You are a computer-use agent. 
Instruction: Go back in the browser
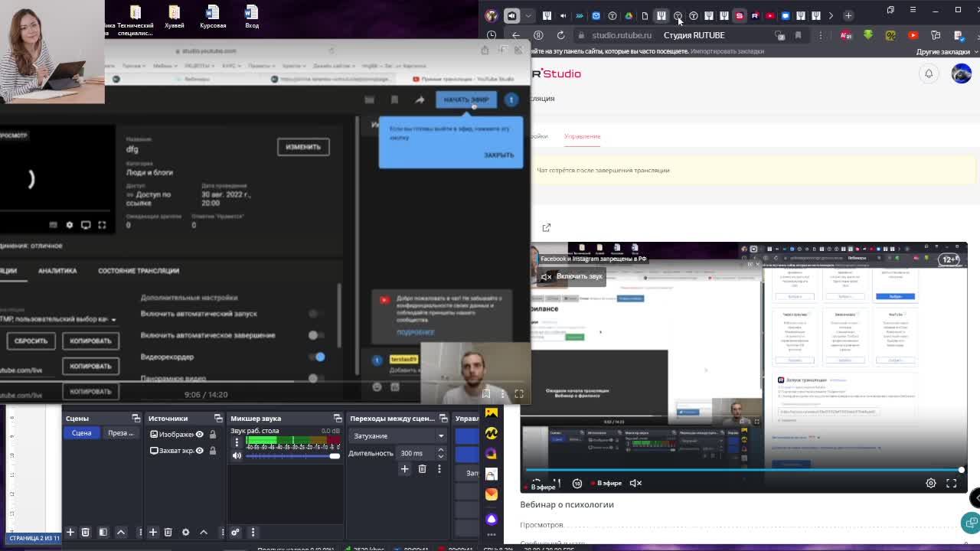click(x=516, y=35)
